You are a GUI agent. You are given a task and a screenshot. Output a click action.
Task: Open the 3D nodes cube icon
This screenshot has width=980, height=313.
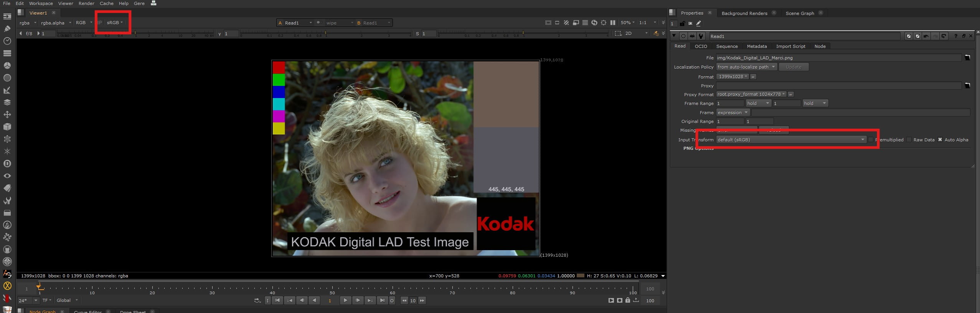[x=7, y=127]
